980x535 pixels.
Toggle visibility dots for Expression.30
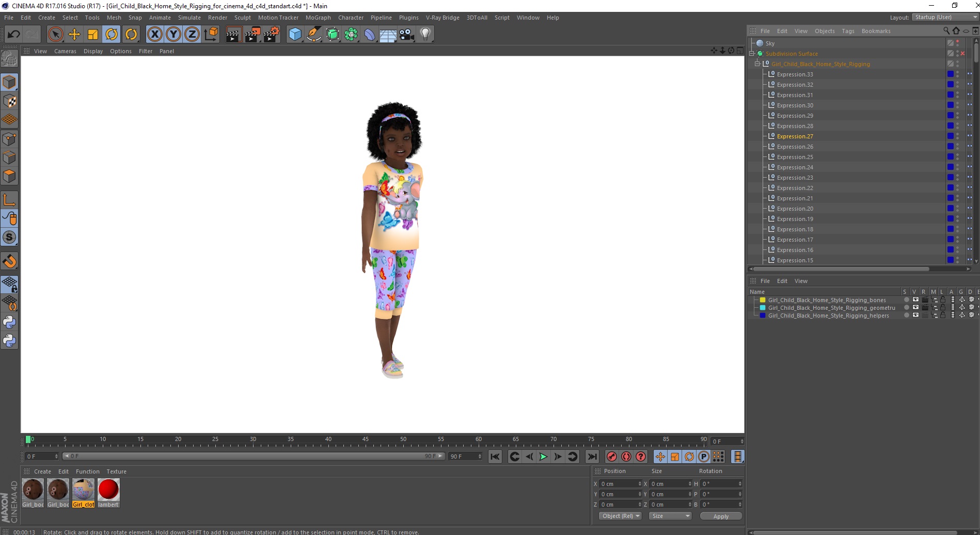coord(958,105)
